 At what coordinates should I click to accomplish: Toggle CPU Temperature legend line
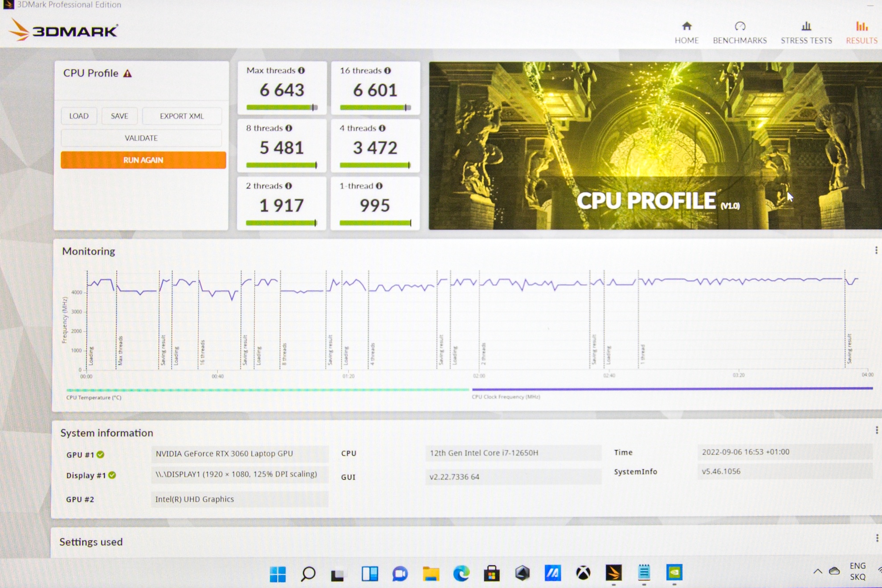click(x=267, y=390)
